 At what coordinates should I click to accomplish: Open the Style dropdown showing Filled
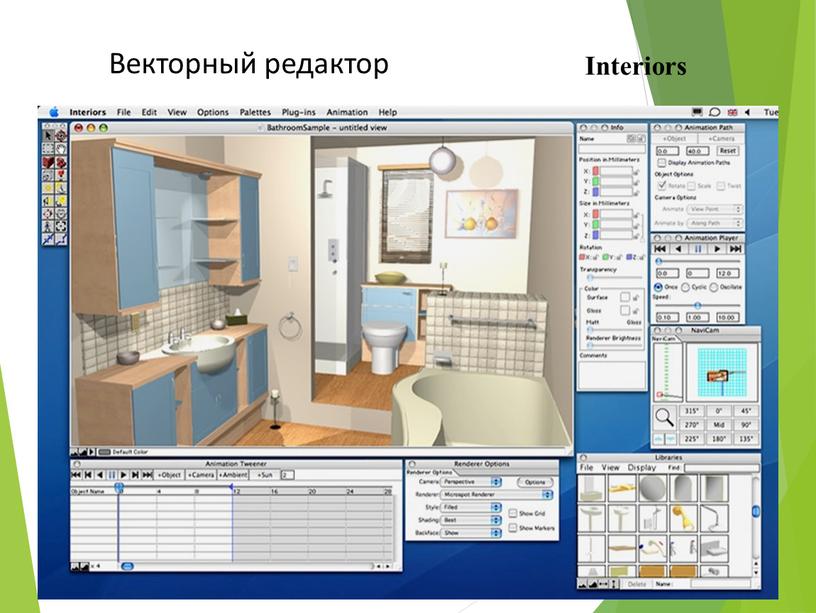pos(471,507)
